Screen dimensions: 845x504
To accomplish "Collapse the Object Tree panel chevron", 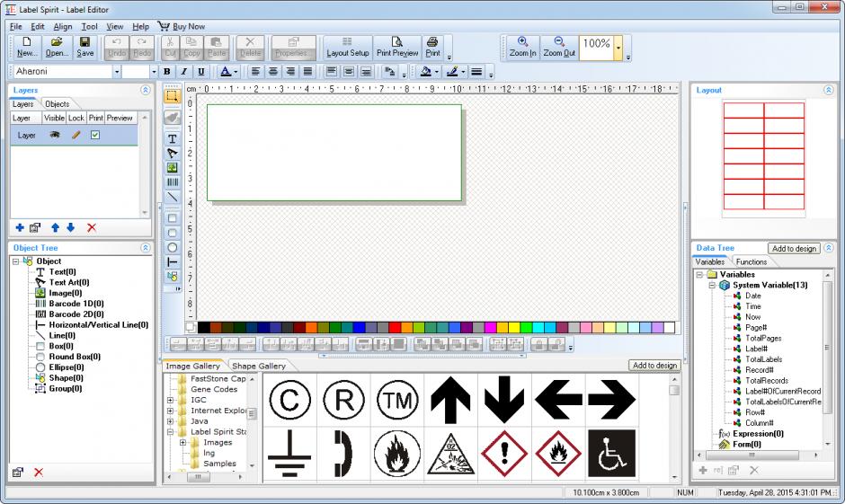I will (x=146, y=248).
